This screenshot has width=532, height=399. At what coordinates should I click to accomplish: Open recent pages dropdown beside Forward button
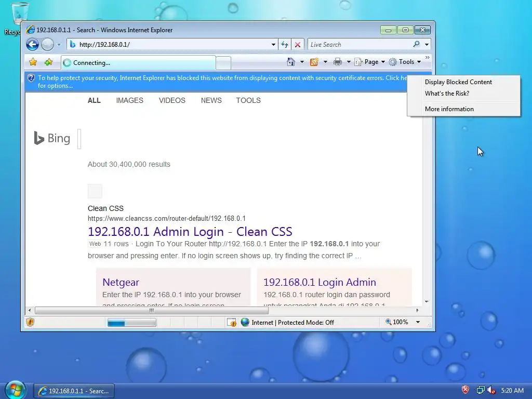(x=59, y=45)
